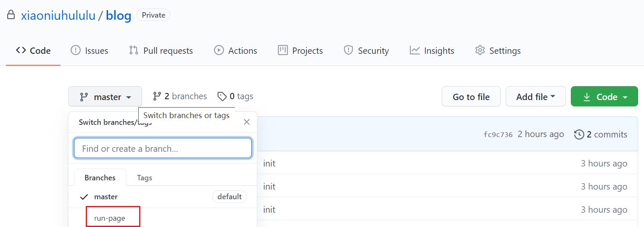Screen dimensions: 644x227
Task: Select the run-page branch
Action: click(110, 218)
